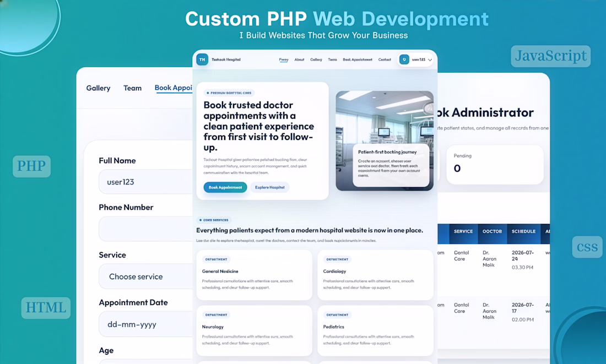Click the Appointment Date dd-mm-yyyy field

coord(145,324)
